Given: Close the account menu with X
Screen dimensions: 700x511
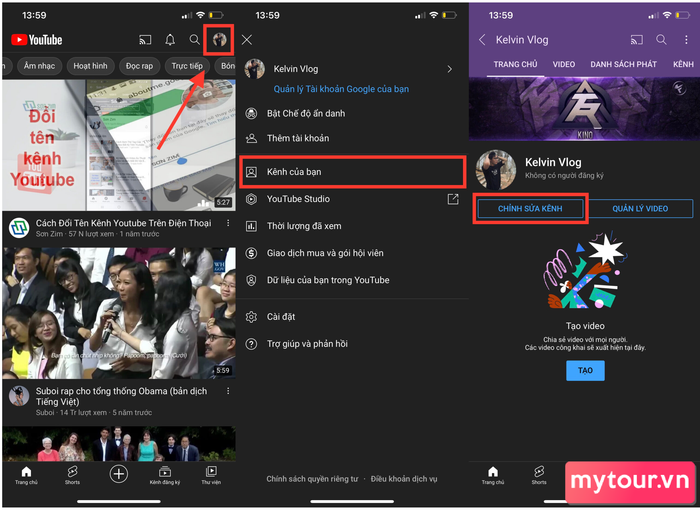Looking at the screenshot, I should (x=247, y=40).
